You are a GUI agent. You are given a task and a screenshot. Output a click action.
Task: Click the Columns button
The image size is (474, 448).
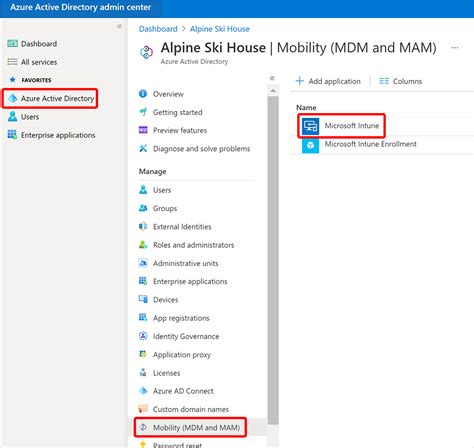coord(400,81)
